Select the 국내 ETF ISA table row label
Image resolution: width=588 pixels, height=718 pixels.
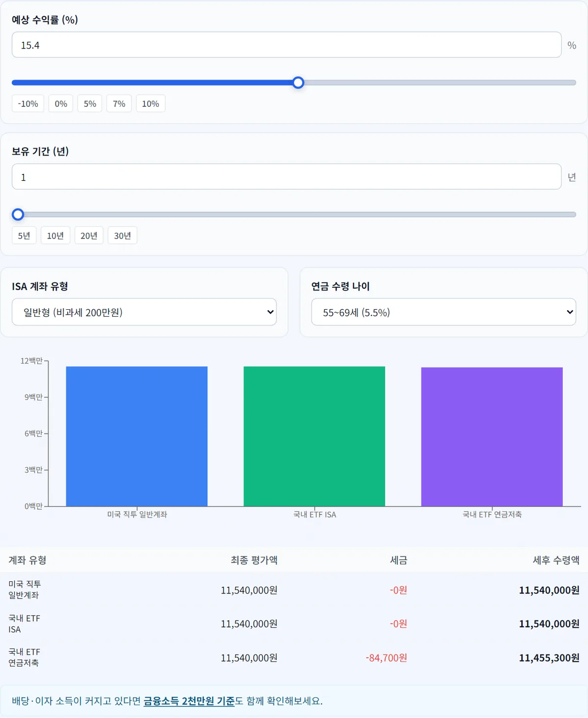(x=24, y=623)
